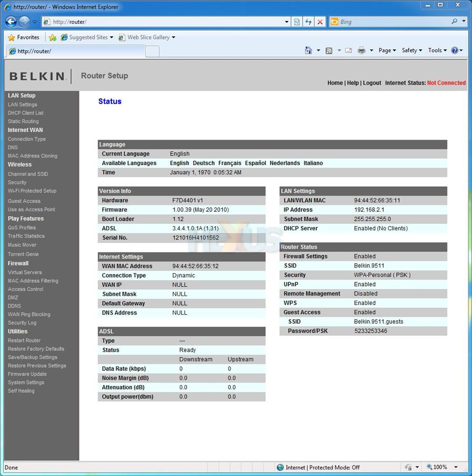Screen dimensions: 472x476
Task: Open LAN Settings in sidebar
Action: point(22,104)
